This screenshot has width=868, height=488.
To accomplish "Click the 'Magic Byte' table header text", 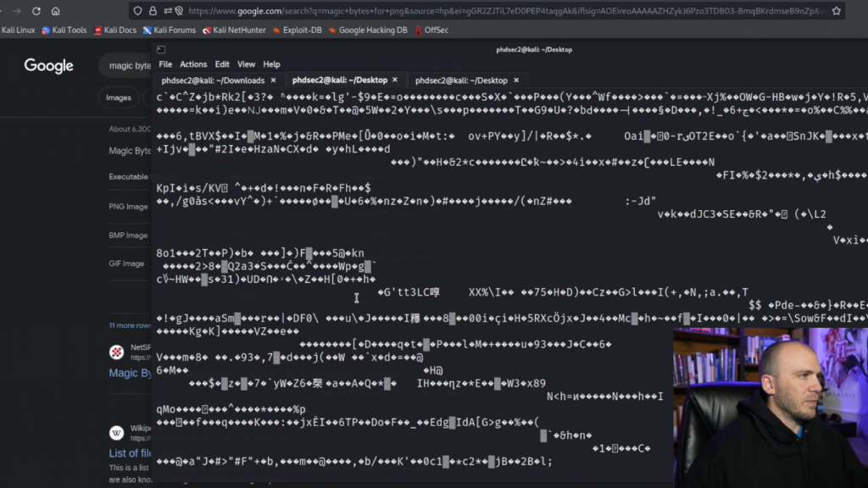I will [130, 151].
